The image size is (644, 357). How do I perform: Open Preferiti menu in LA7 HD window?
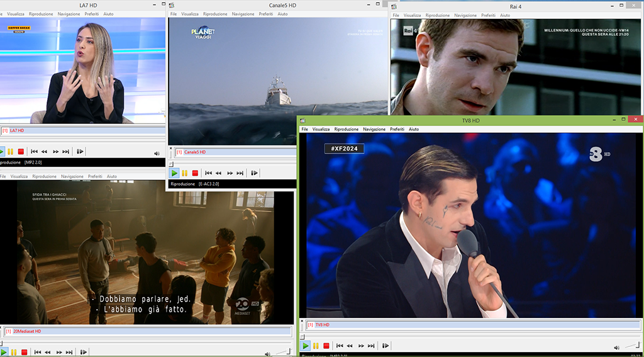[x=92, y=14]
